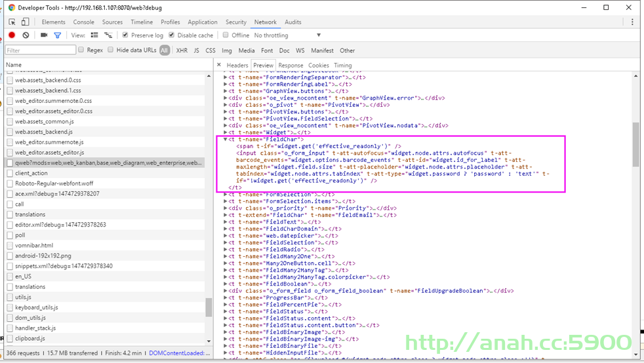This screenshot has height=363, width=644.
Task: Open the Application panel tab
Action: pos(203,22)
